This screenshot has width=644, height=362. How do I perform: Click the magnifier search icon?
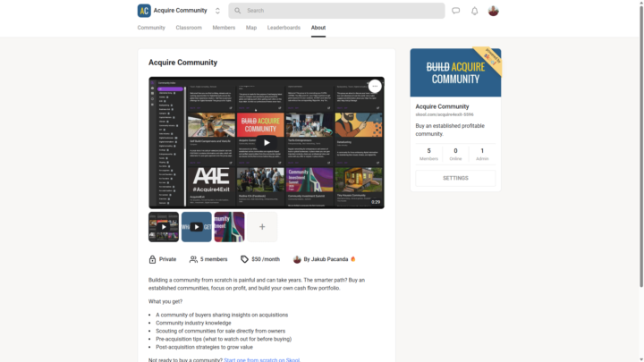(x=237, y=11)
